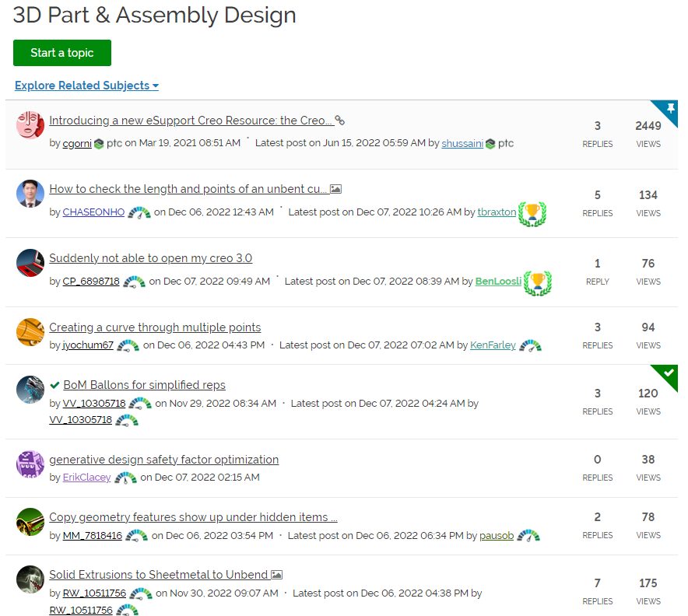Open the Explore Related Subjects dropdown

tap(86, 86)
